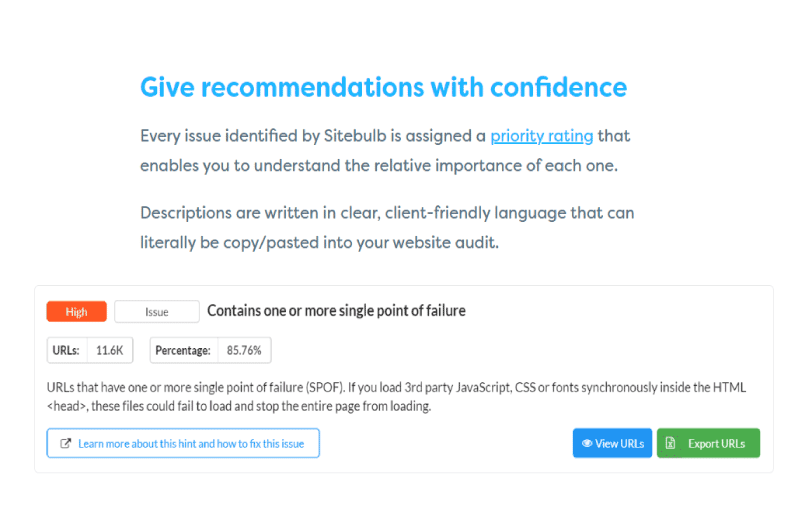This screenshot has height=530, width=800.
Task: Click the 'Give recommendations with confidence' heading
Action: pyautogui.click(x=384, y=87)
